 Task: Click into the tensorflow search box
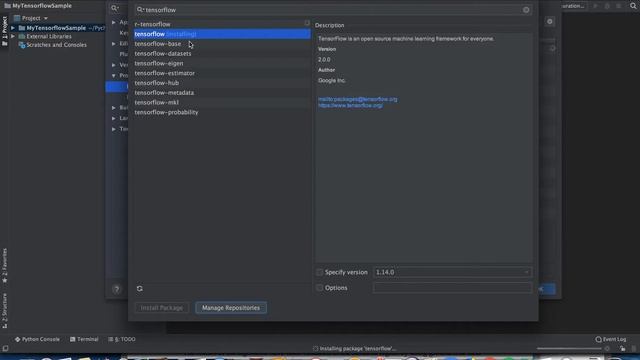[333, 10]
